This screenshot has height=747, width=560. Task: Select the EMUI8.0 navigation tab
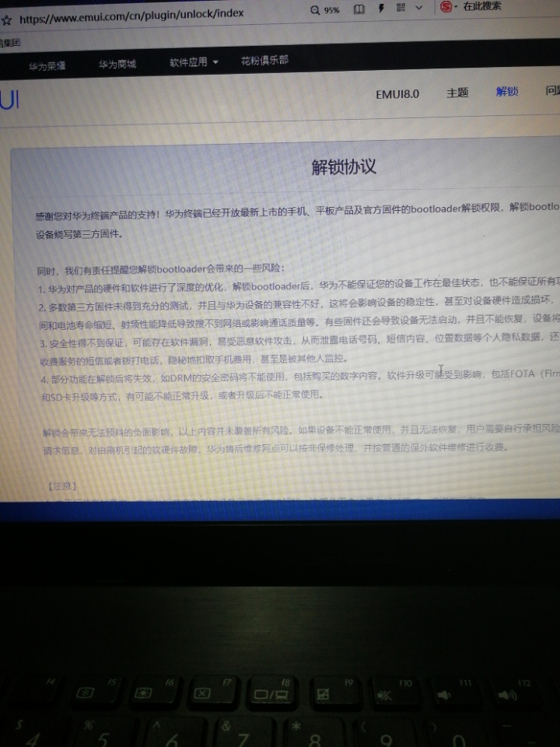tap(397, 94)
